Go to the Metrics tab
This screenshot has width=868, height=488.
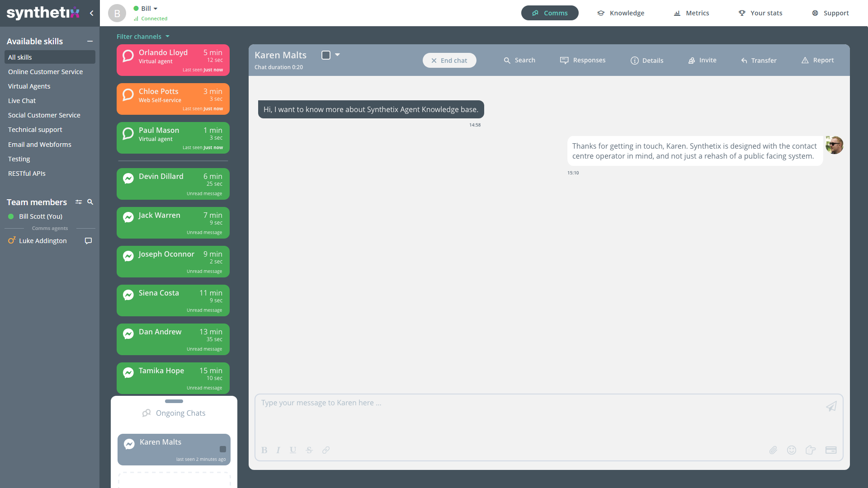691,13
